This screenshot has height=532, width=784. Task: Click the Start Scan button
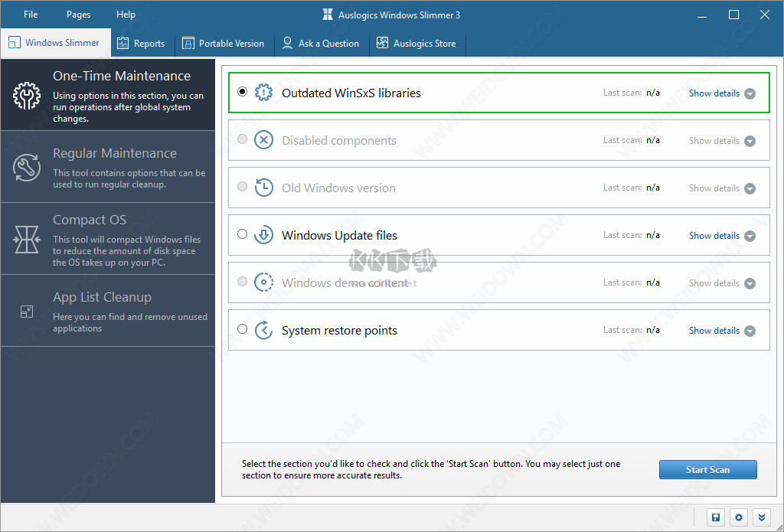(707, 469)
